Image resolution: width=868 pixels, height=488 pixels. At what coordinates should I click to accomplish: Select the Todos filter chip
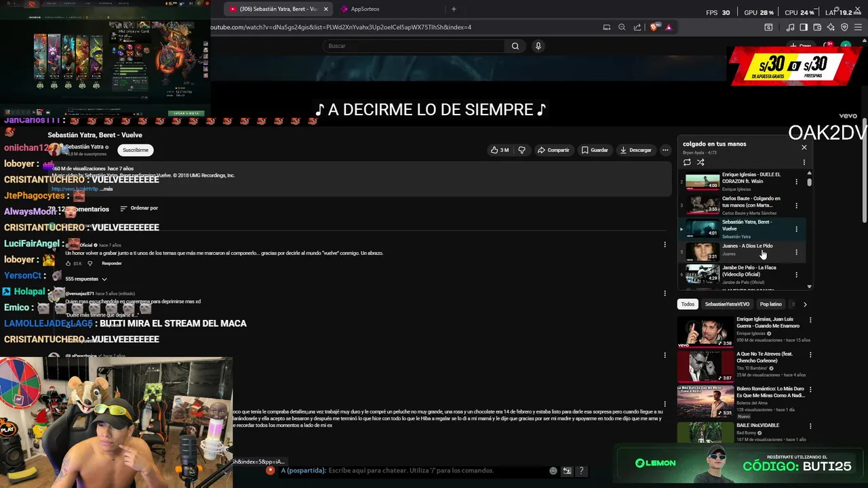pyautogui.click(x=688, y=304)
